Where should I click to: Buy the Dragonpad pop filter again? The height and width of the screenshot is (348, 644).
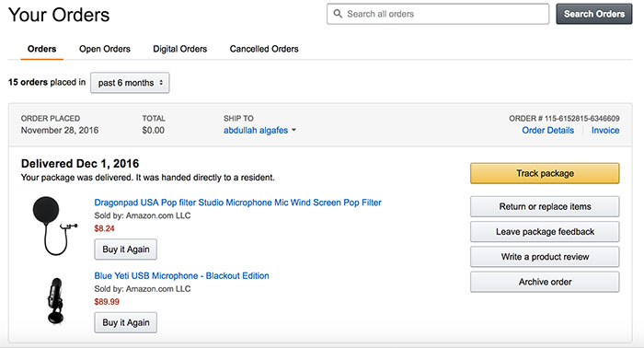[126, 249]
